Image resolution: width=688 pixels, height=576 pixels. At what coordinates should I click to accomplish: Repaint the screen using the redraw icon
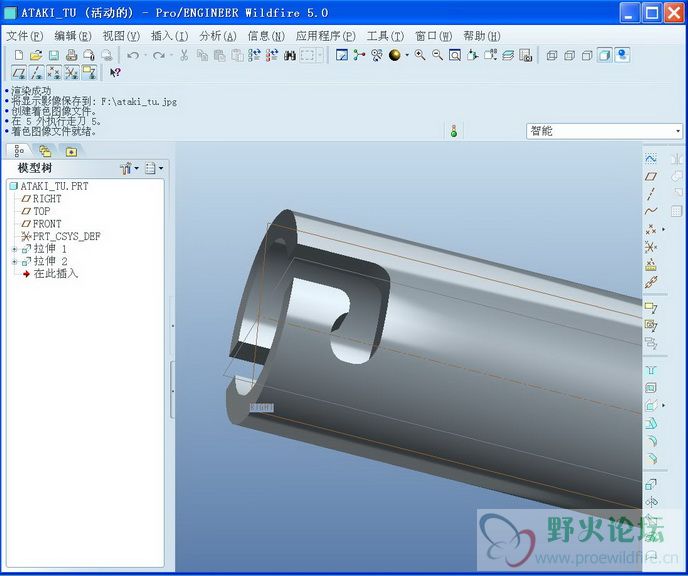(342, 55)
